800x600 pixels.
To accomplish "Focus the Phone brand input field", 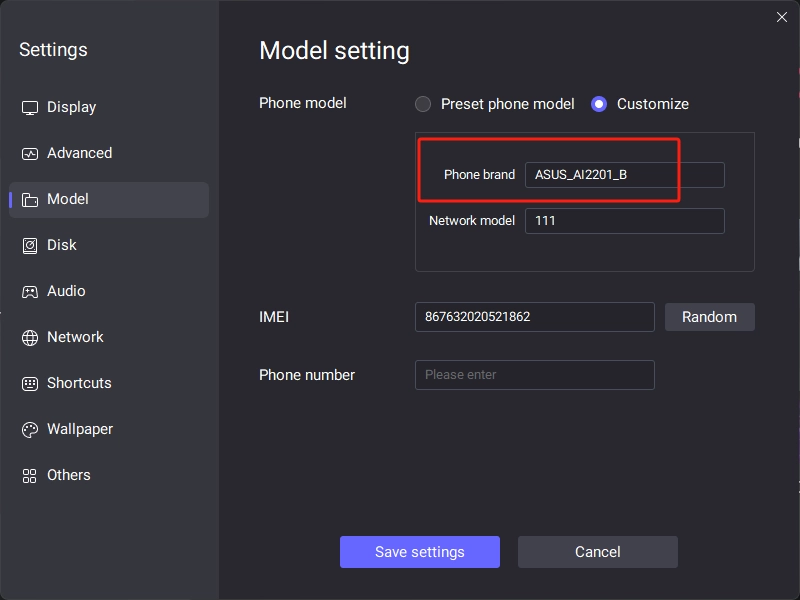I will point(624,175).
